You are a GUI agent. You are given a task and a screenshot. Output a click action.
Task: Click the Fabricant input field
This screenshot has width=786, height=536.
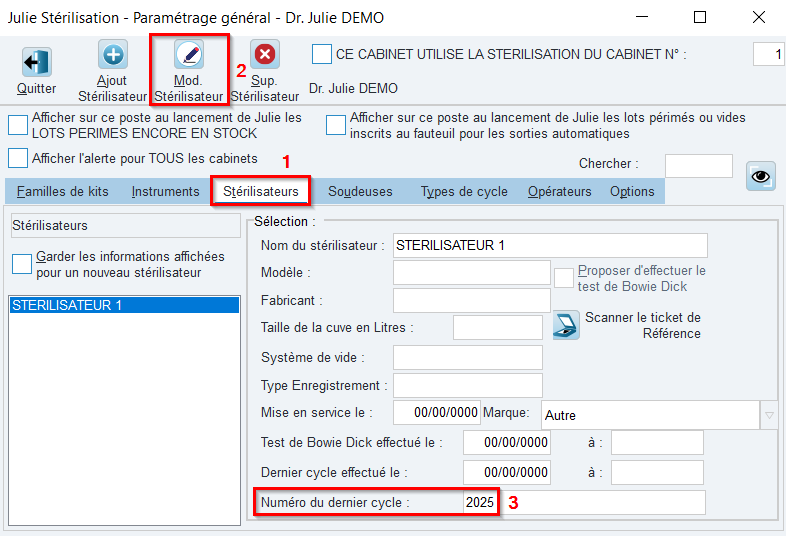click(472, 301)
